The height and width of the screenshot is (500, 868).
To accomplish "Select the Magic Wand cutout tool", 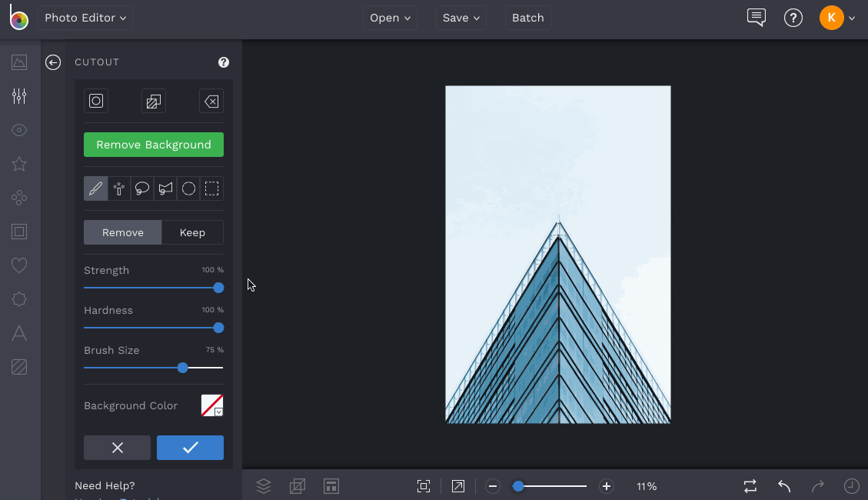I will [x=119, y=188].
